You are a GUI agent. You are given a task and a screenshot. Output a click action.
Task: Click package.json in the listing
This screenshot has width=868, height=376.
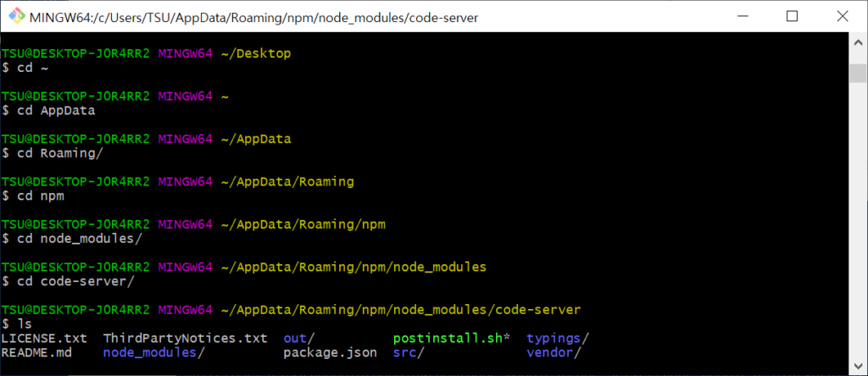331,352
